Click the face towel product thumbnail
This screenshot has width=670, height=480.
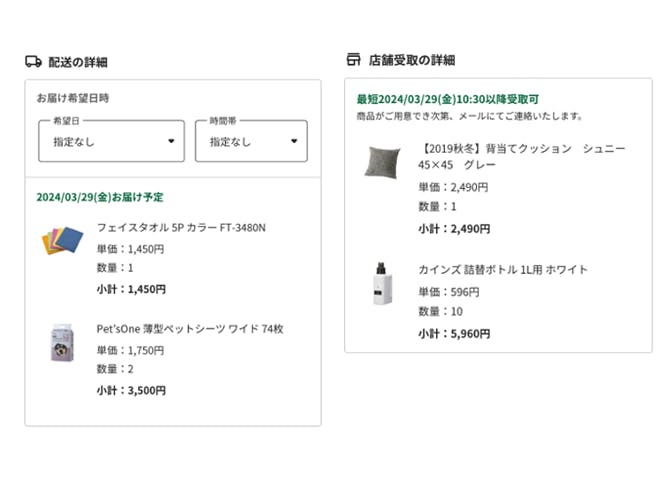62,240
